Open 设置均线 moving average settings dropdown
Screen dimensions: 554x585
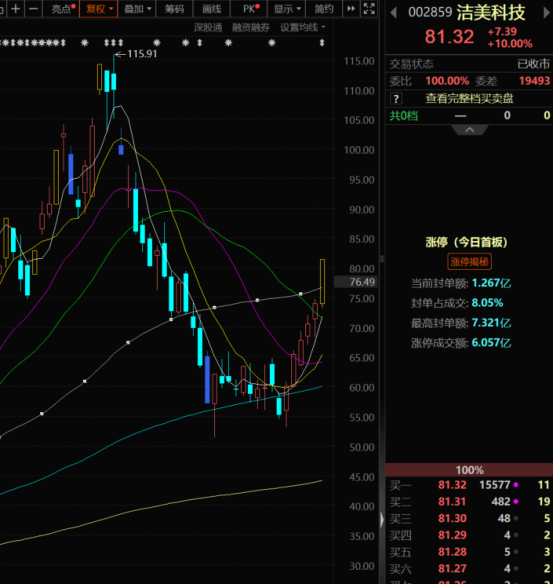pyautogui.click(x=303, y=28)
